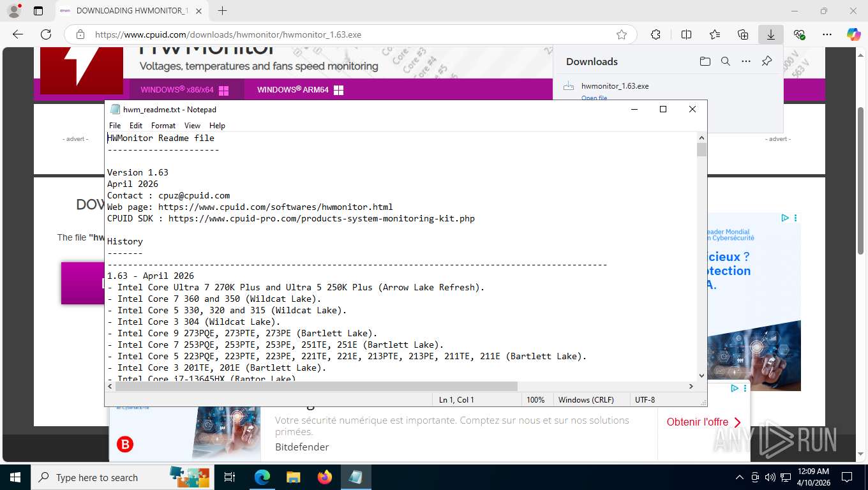The image size is (868, 490).
Task: Select Notepad icon on the taskbar
Action: pos(355,477)
